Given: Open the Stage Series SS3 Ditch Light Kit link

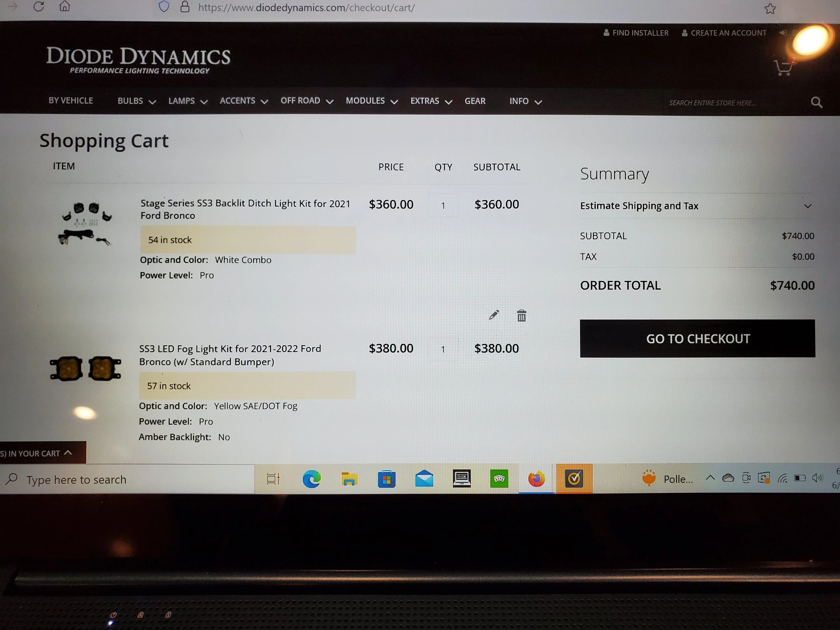Looking at the screenshot, I should point(245,209).
